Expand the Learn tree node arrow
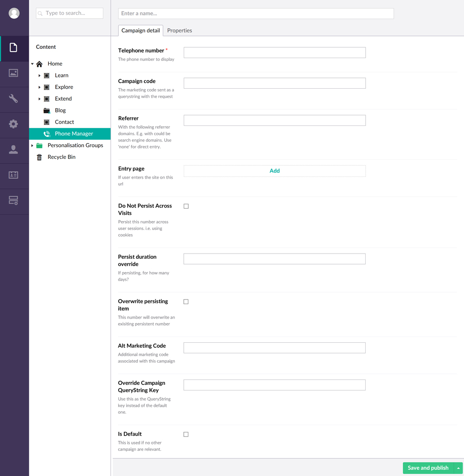Viewport: 464px width, 476px height. [39, 76]
